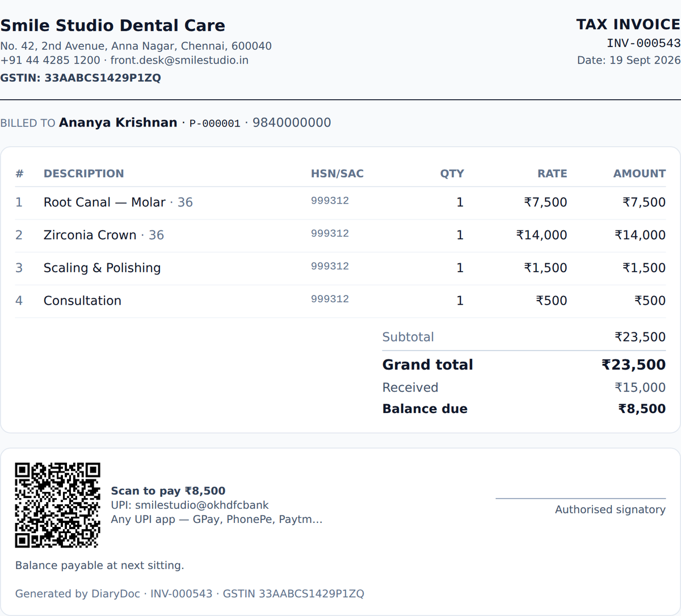Screen dimensions: 681x616
Task: Click row number 3 in the item table
Action: coord(19,268)
